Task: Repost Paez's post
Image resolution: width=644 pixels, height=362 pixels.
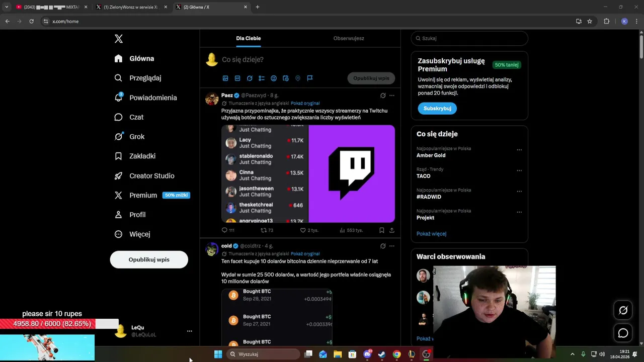Action: tap(267, 230)
